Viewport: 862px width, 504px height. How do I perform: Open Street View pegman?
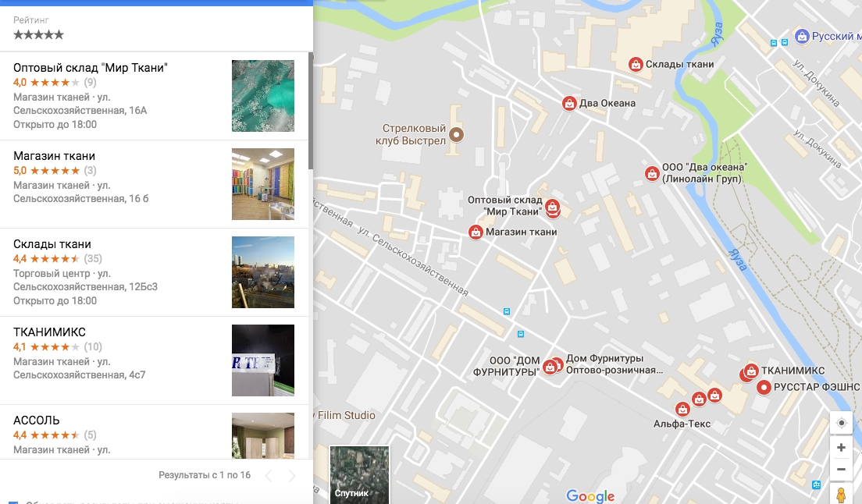tap(841, 494)
